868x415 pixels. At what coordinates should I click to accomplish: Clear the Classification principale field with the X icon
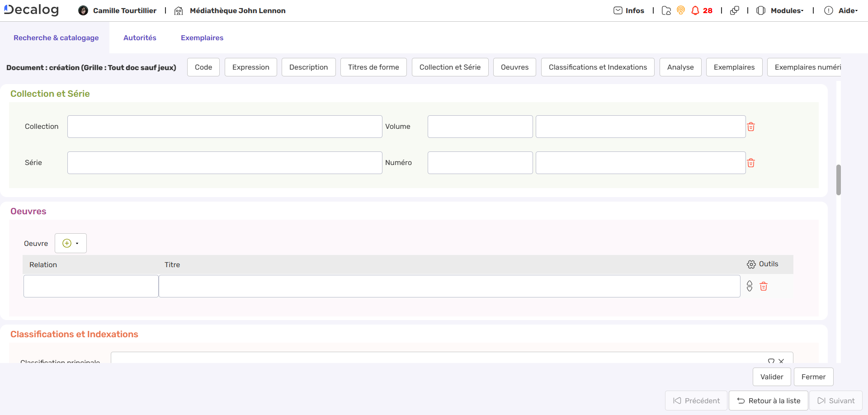click(782, 361)
